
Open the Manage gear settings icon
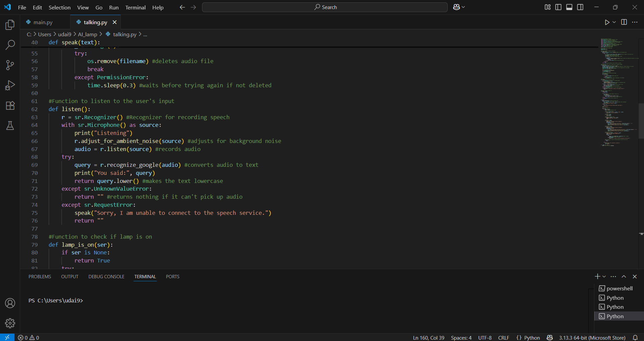[x=10, y=323]
